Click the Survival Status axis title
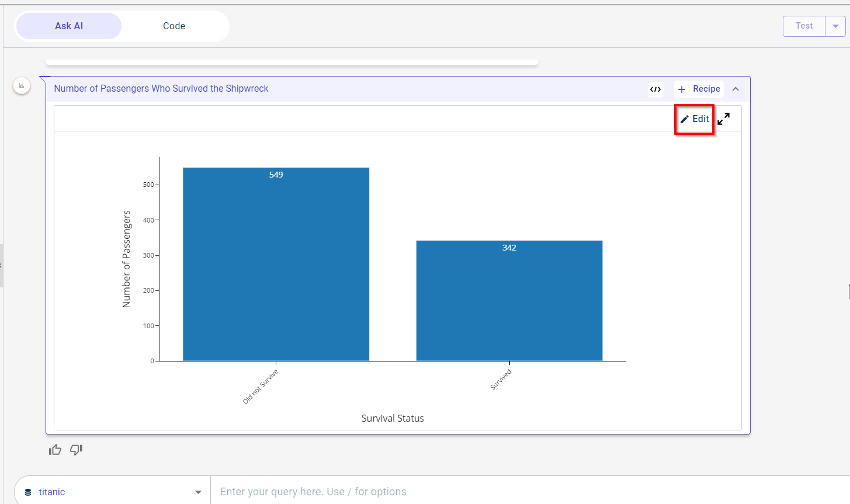 [393, 418]
